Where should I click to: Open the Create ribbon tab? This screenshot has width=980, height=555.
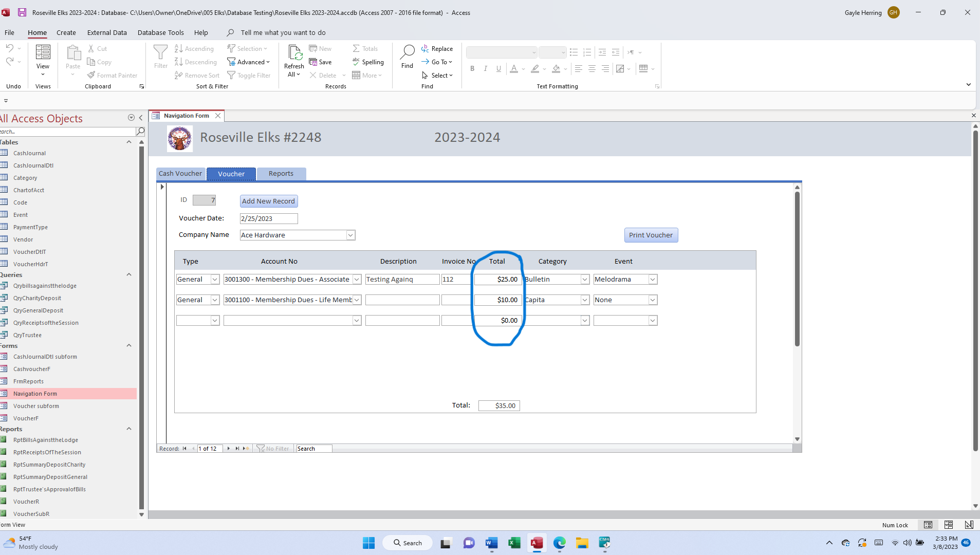(66, 32)
